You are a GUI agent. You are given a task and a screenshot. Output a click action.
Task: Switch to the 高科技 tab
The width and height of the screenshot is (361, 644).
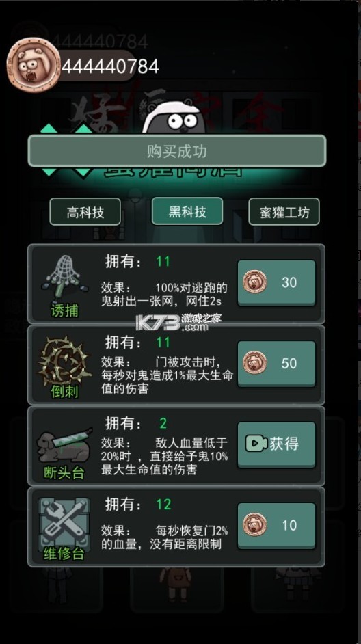click(85, 212)
